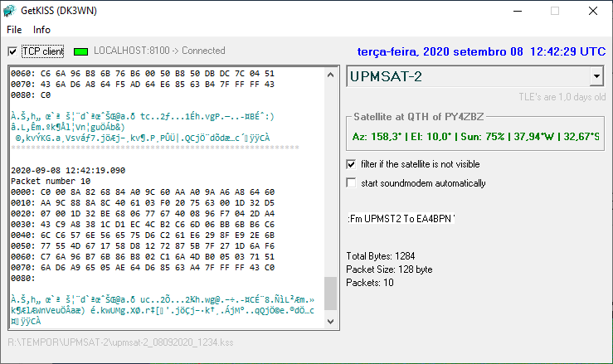Click the green connection status indicator

[x=81, y=51]
